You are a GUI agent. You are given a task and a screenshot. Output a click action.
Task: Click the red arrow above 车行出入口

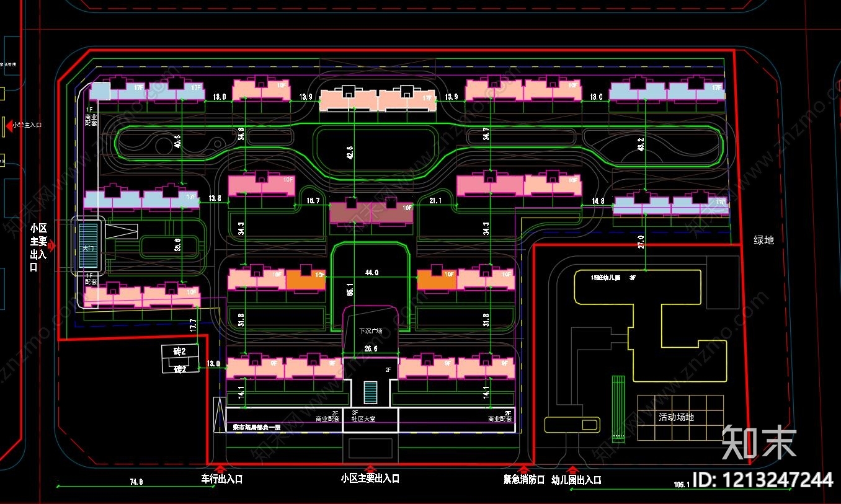click(220, 469)
